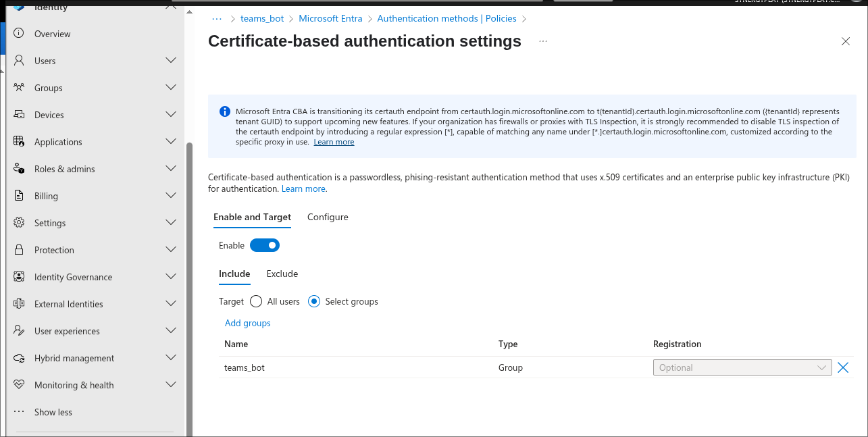
Task: Click the teams_bot group name cell
Action: pos(245,367)
